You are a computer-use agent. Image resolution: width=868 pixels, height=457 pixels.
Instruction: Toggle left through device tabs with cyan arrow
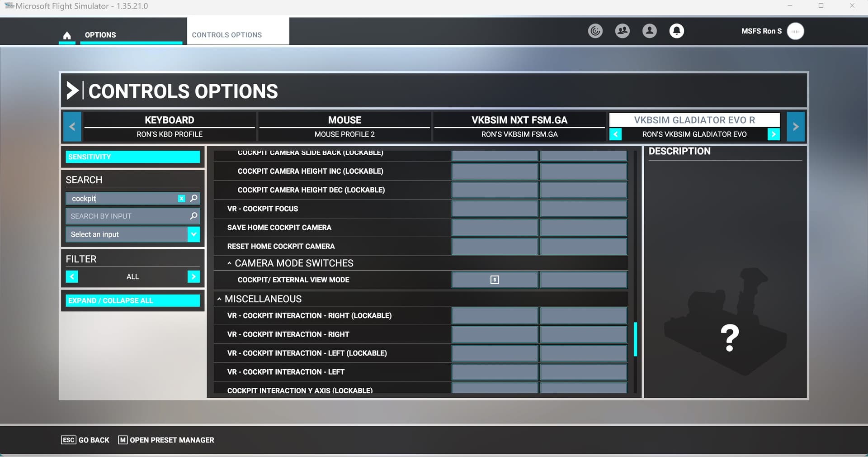tap(72, 127)
